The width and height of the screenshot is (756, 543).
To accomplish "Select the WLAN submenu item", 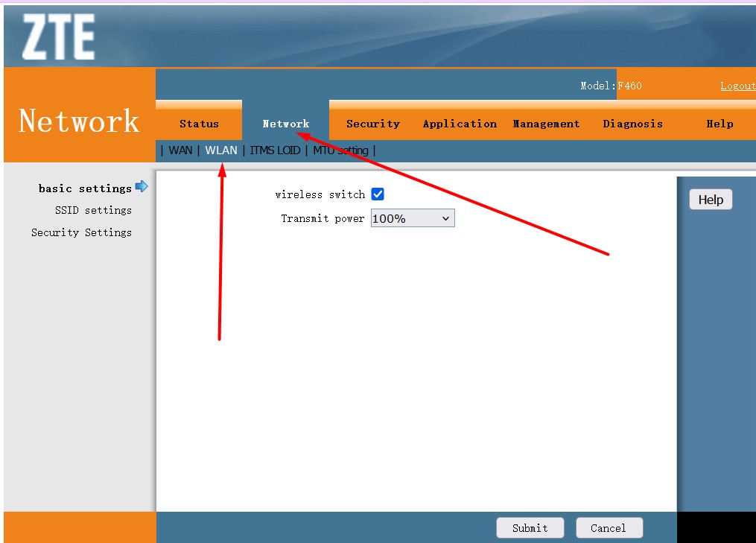I will 221,150.
